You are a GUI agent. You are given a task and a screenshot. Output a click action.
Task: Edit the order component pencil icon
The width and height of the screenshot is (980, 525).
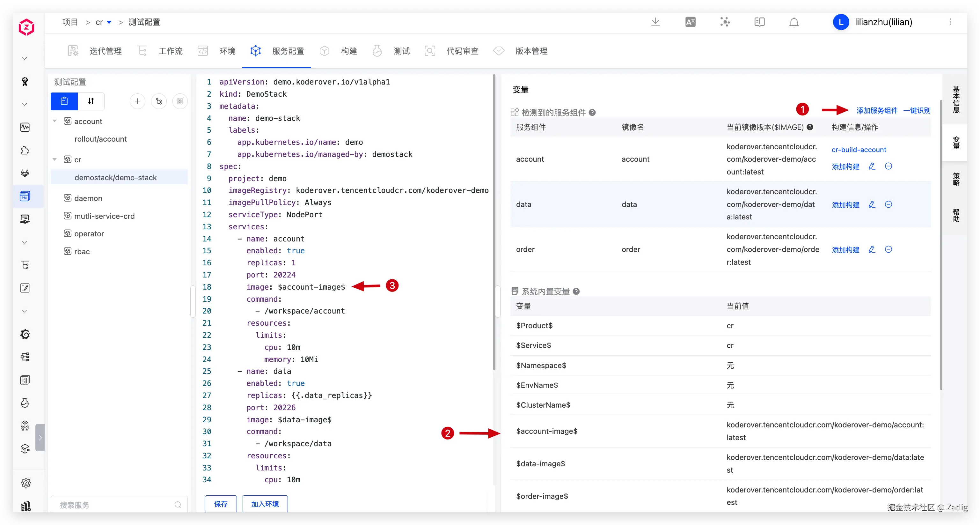[872, 249]
